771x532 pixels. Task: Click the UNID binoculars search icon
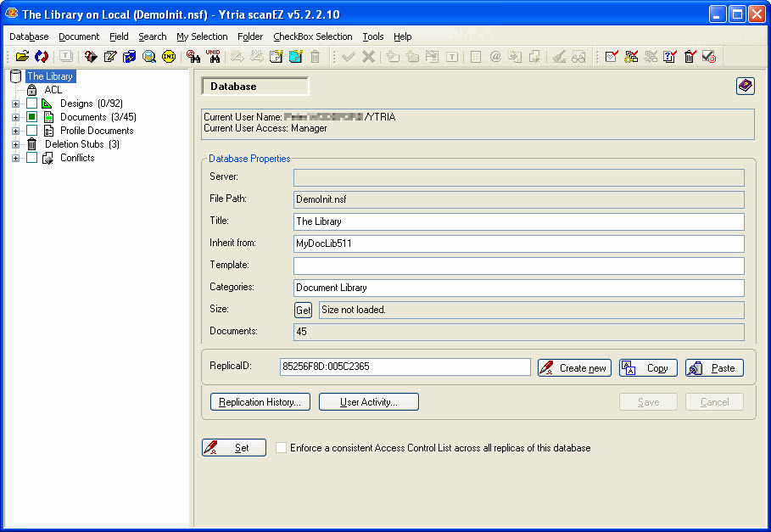pos(213,57)
